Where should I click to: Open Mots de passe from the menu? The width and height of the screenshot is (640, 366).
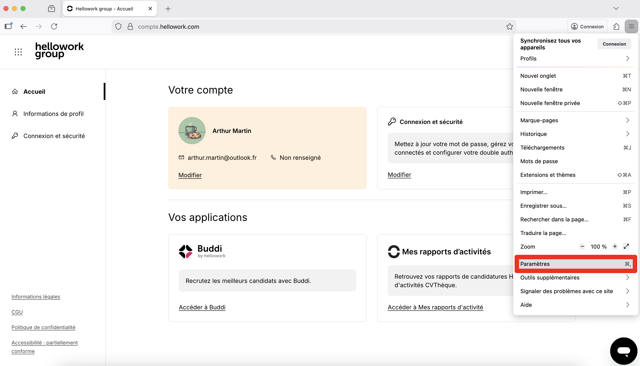pos(575,161)
